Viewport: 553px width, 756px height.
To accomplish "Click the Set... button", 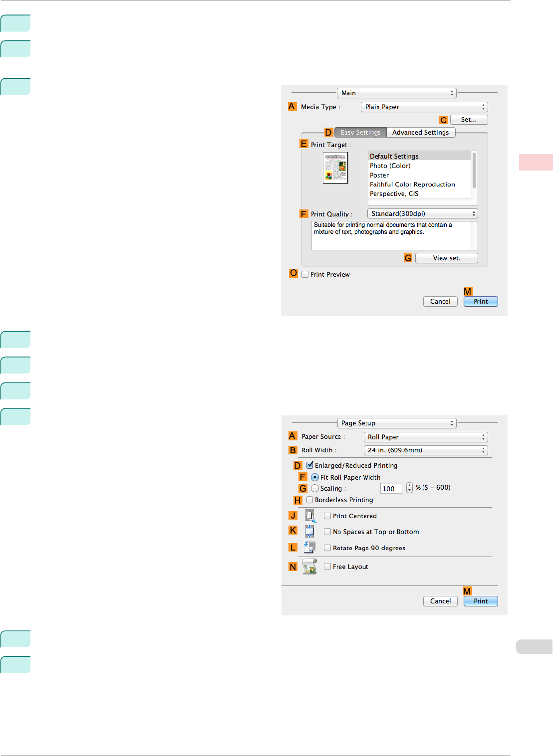I will click(x=469, y=120).
